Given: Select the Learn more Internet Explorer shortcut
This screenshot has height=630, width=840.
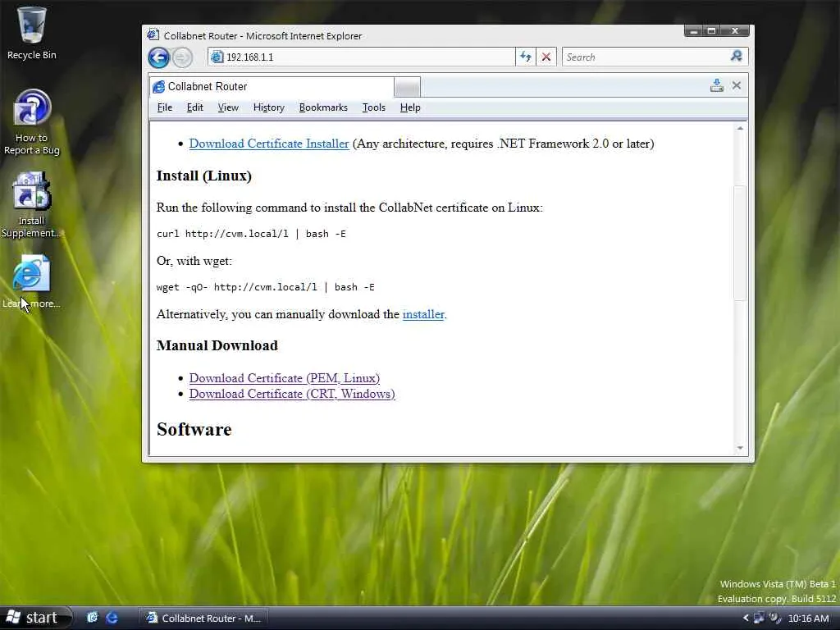Looking at the screenshot, I should 32,282.
